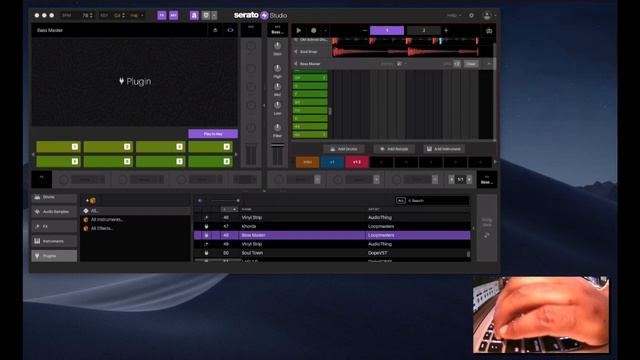Open the first right-side FX slot dropdown
Screen dimensions: 640x360
pos(317,180)
